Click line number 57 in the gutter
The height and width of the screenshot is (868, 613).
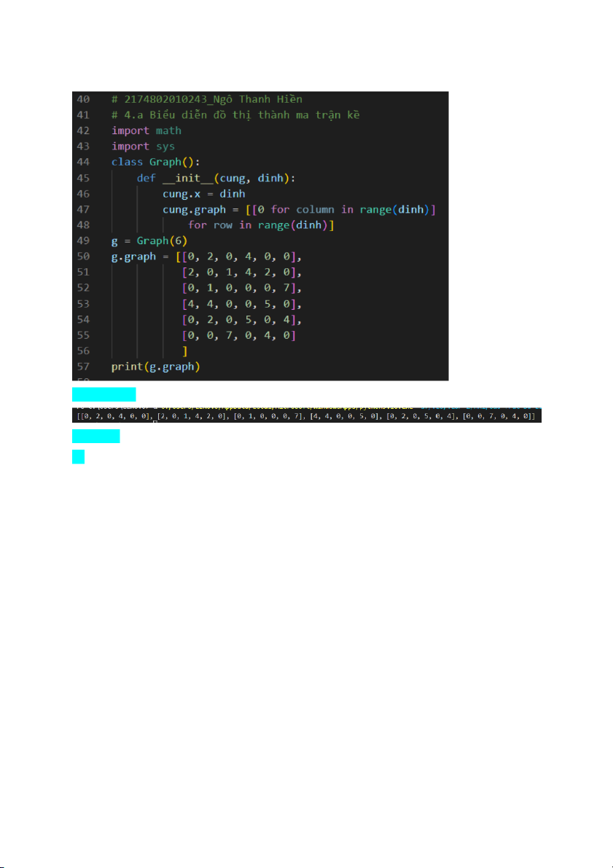(83, 367)
